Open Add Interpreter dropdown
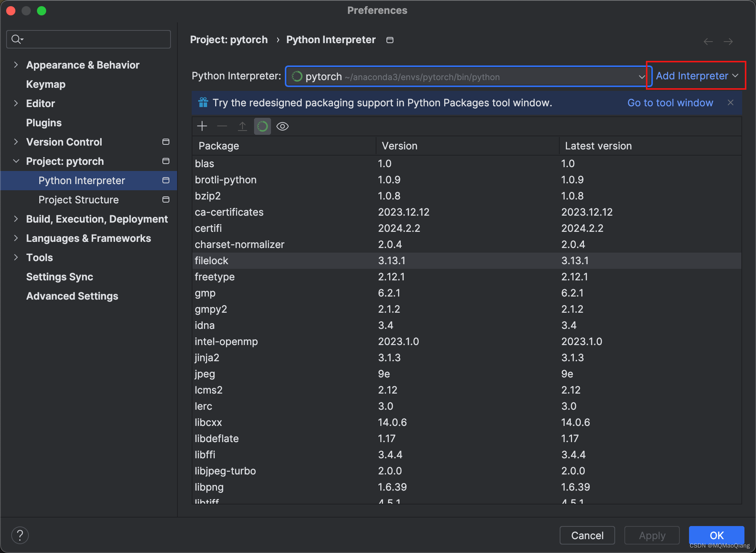 click(x=697, y=75)
